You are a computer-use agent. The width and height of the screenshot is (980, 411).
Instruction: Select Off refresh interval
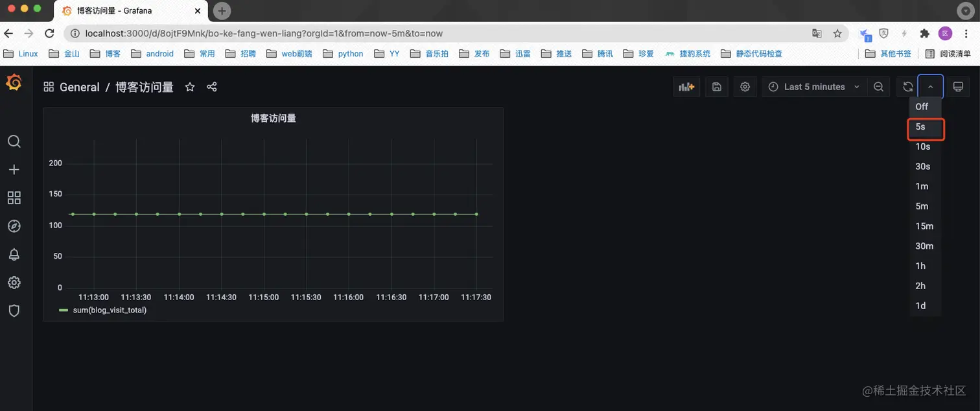tap(926, 107)
